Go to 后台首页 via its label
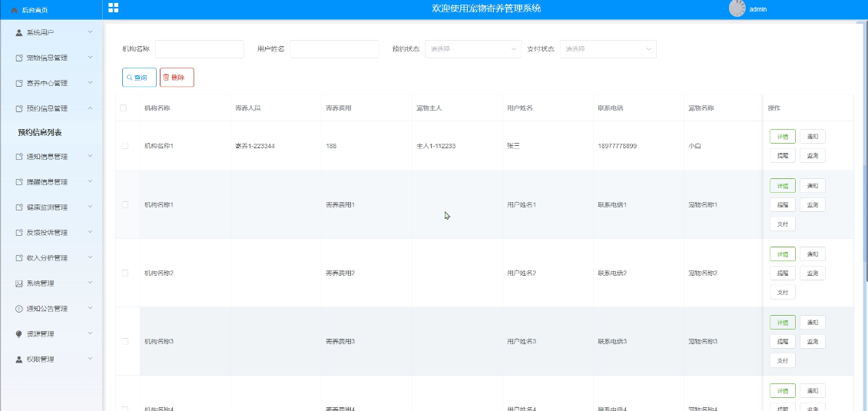Screen dimensions: 868x411 click(35, 10)
